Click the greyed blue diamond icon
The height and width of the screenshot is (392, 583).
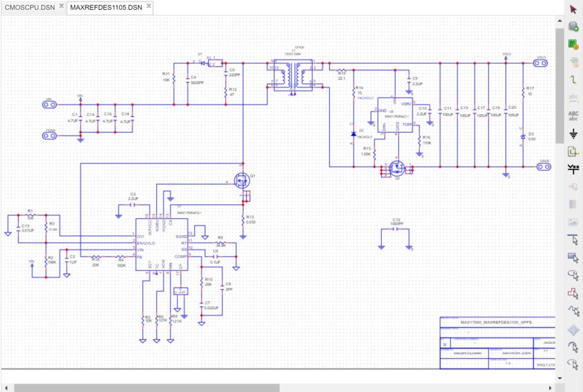pos(573,329)
